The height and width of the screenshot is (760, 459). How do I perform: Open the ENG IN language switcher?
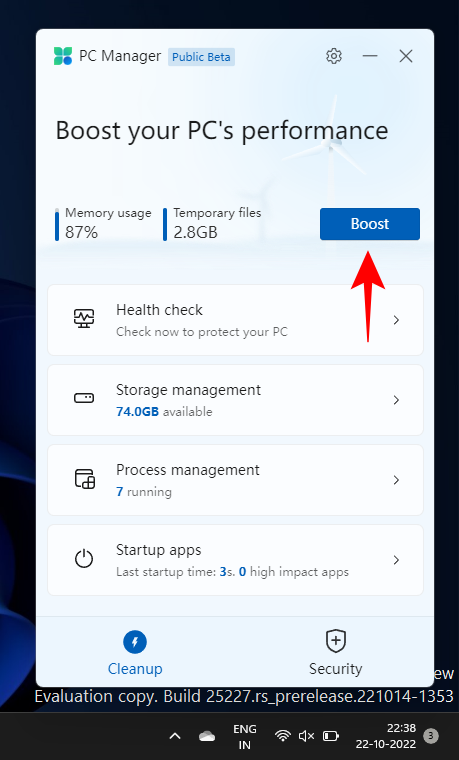245,736
